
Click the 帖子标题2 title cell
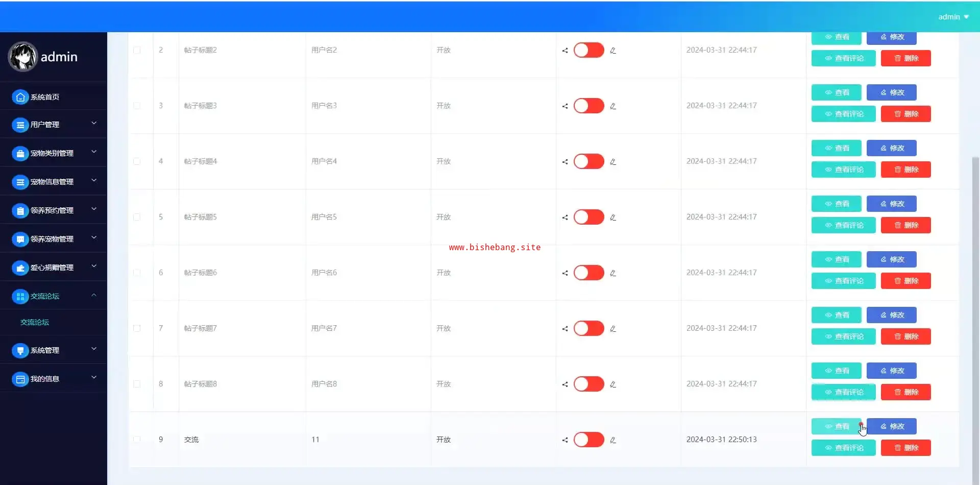click(201, 50)
